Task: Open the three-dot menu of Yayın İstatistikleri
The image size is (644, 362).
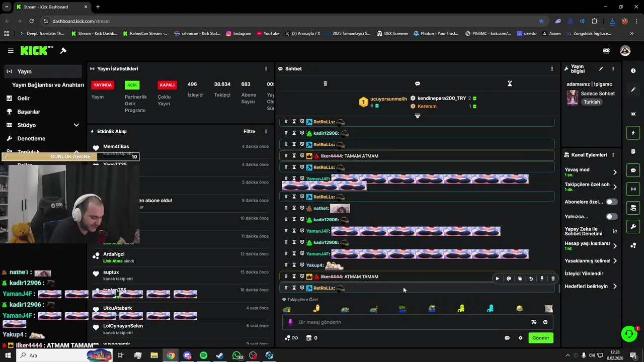Action: (266, 69)
